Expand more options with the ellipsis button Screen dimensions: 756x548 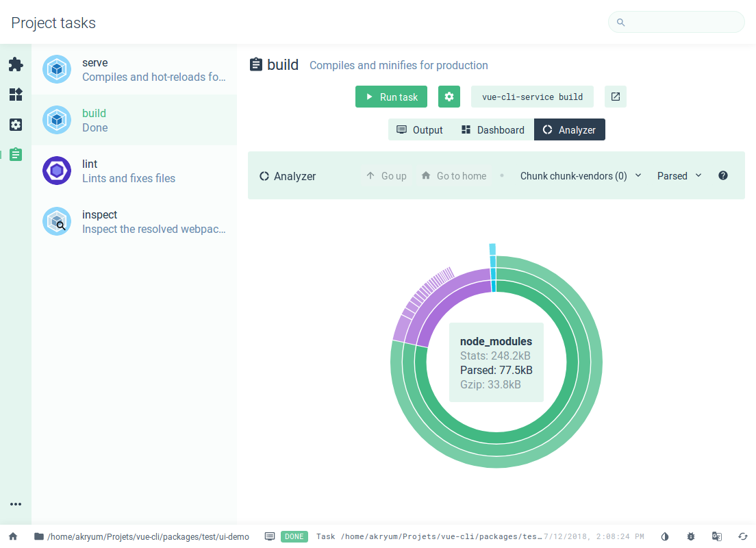[15, 504]
